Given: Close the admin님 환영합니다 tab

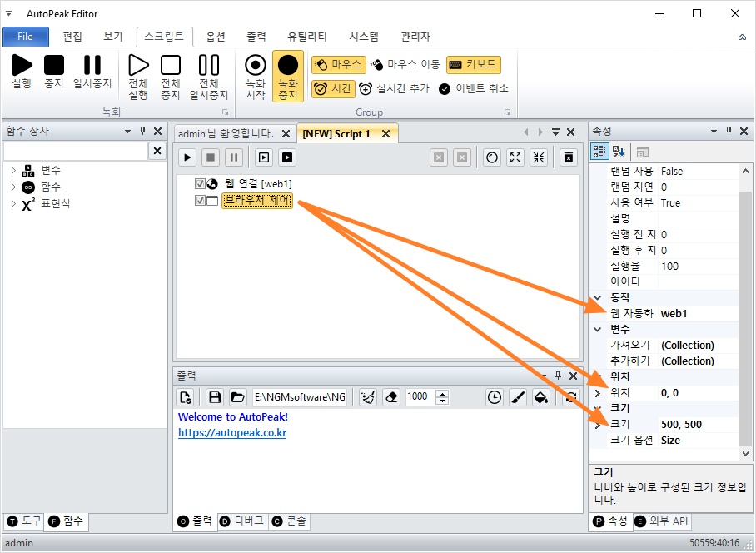Looking at the screenshot, I should 286,133.
